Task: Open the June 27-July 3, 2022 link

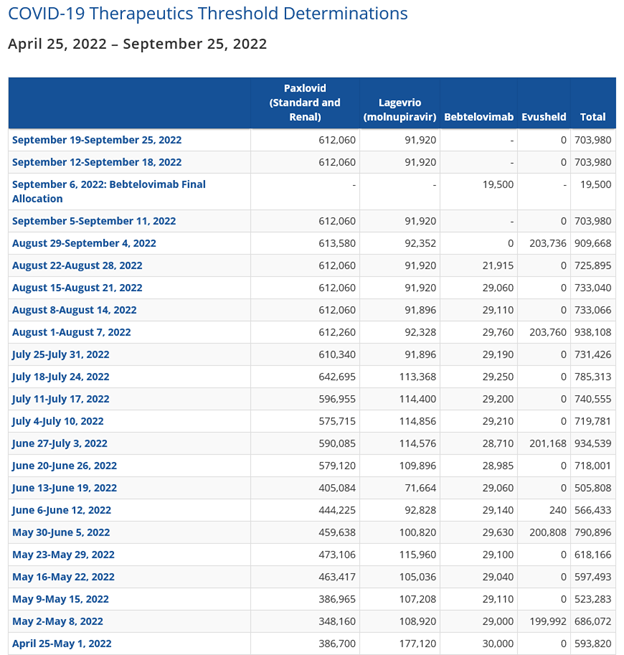Action: (x=60, y=443)
